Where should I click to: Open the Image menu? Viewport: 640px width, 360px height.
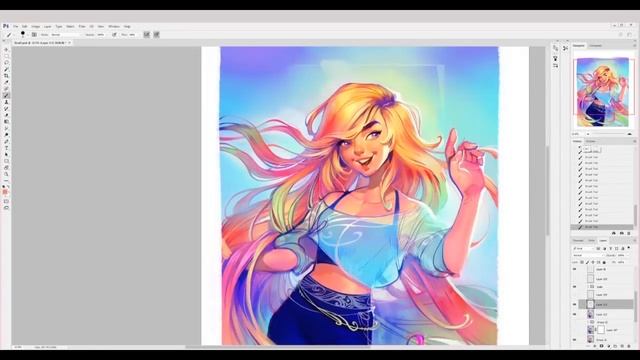[36, 26]
